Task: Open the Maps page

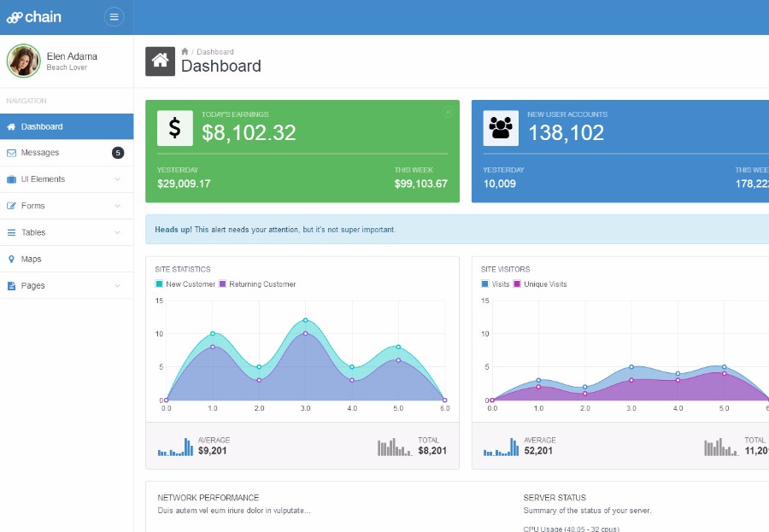Action: 67,259
